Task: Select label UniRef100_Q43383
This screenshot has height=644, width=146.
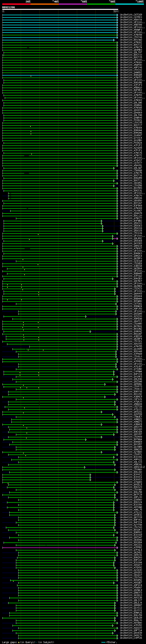Action: (x=131, y=244)
